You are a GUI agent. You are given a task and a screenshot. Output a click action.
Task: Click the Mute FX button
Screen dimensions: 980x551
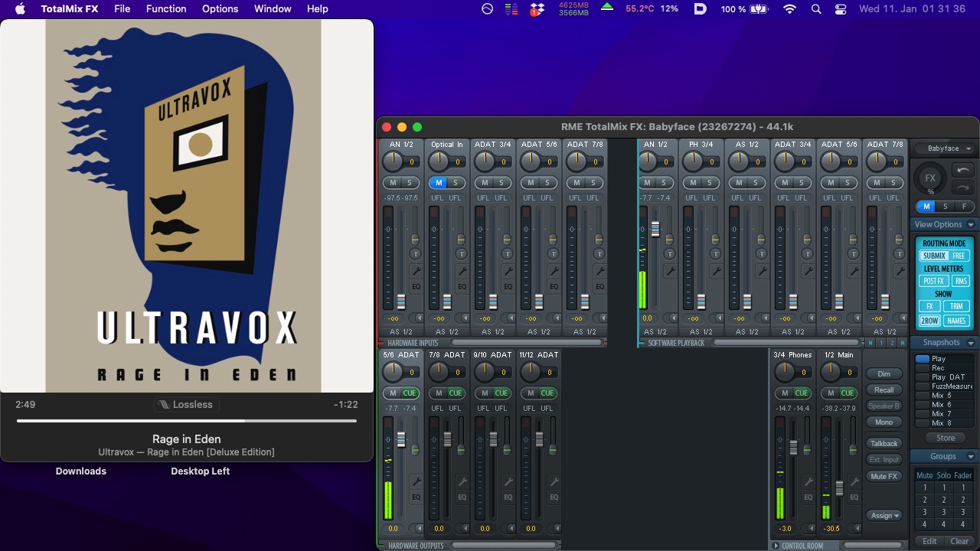[884, 477]
